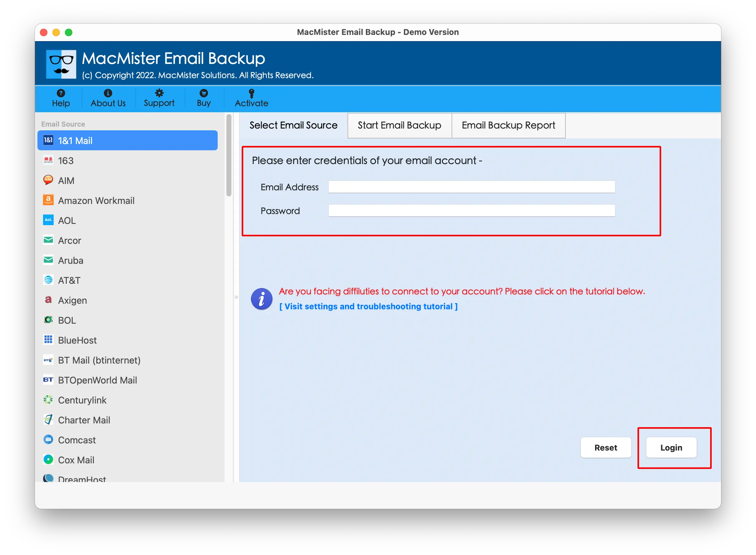Open the Email Backup Report tab
The width and height of the screenshot is (756, 555).
point(508,125)
